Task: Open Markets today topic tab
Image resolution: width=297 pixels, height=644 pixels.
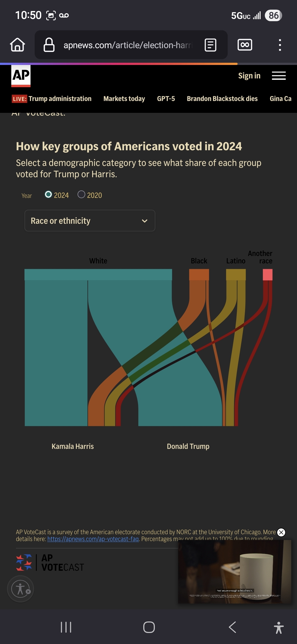Action: 124,99
